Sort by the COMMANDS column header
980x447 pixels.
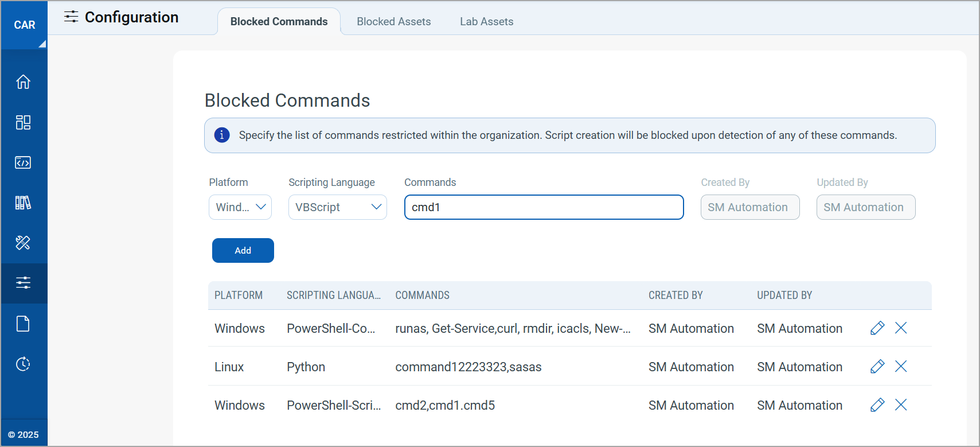pos(422,296)
